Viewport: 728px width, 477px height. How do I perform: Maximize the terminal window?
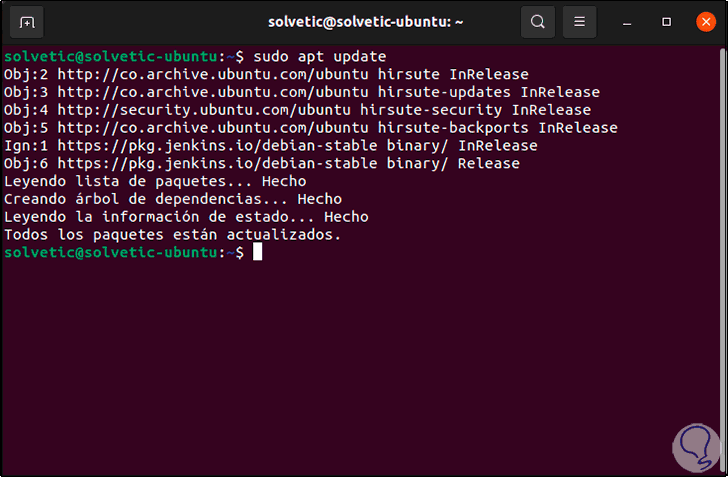pos(666,22)
